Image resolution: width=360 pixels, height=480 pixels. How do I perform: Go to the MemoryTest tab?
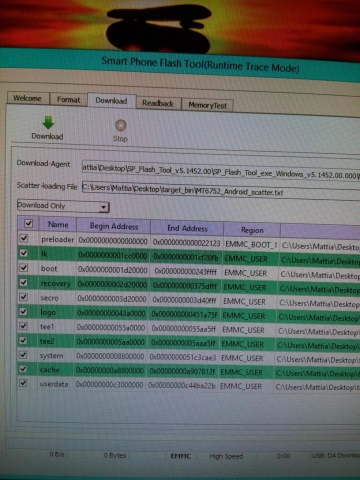click(x=207, y=105)
